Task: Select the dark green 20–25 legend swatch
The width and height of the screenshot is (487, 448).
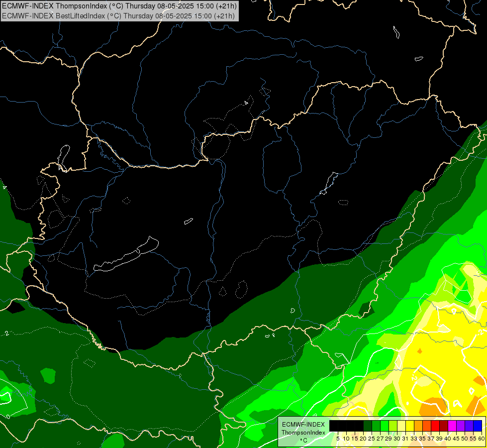Action: click(368, 426)
